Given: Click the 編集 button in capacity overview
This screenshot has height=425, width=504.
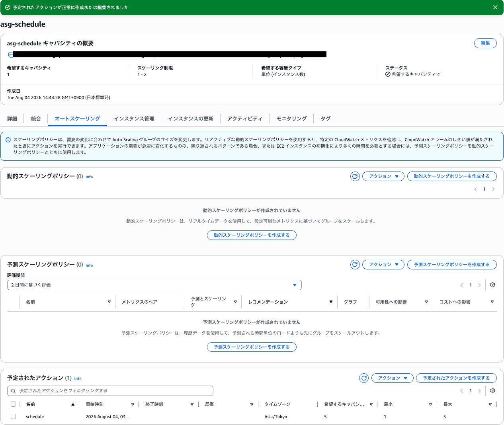Looking at the screenshot, I should 485,43.
